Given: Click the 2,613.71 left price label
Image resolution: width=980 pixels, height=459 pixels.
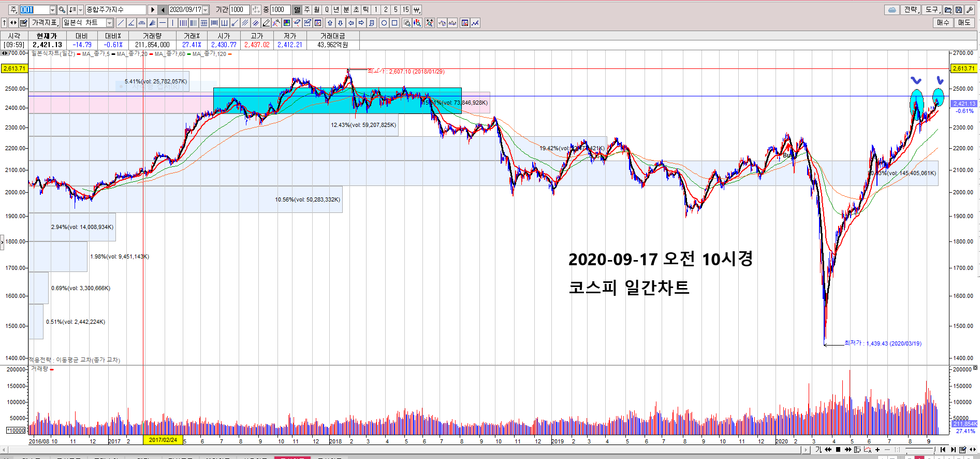Looking at the screenshot, I should [x=14, y=68].
